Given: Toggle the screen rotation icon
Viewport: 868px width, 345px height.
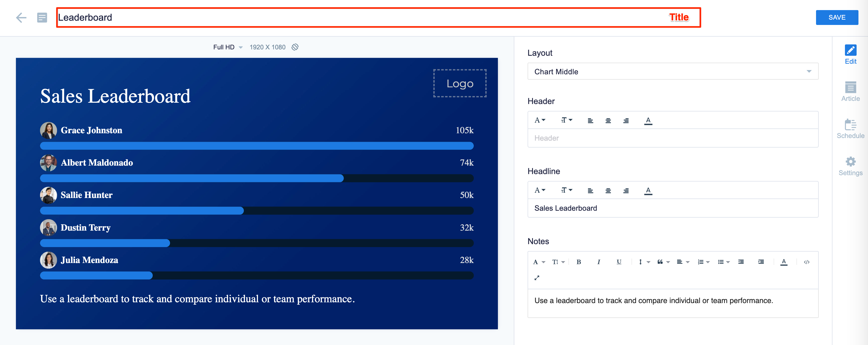Looking at the screenshot, I should click(x=295, y=47).
